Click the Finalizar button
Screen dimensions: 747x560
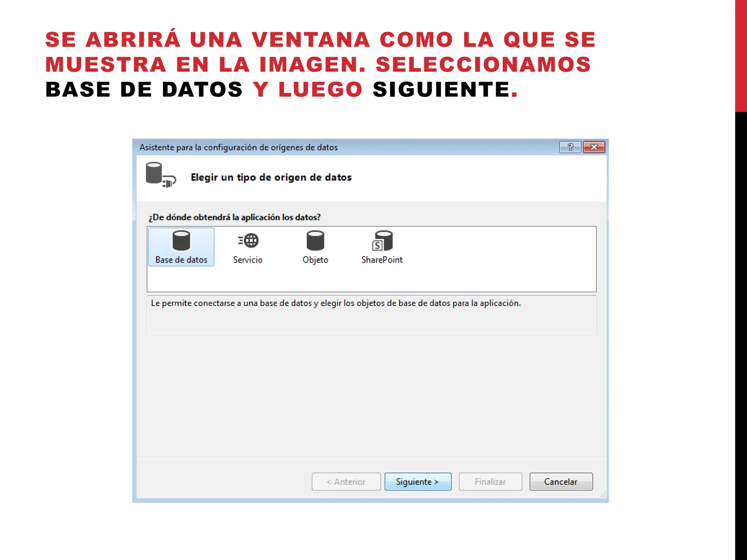pos(490,482)
